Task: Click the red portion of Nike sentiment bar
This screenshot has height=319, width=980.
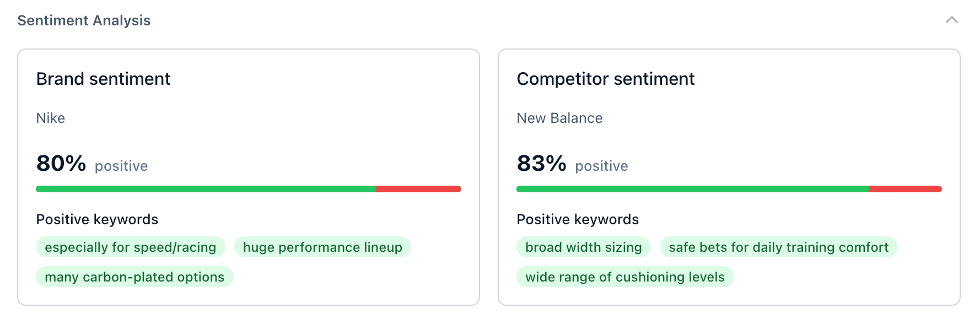Action: [x=419, y=189]
